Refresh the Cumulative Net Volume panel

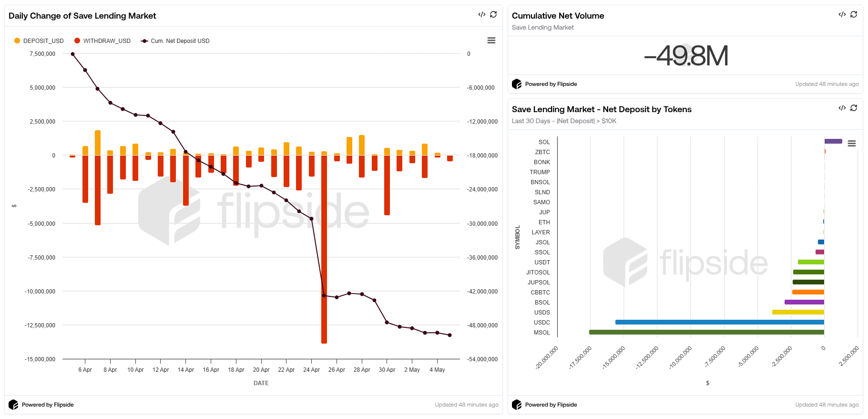[854, 14]
